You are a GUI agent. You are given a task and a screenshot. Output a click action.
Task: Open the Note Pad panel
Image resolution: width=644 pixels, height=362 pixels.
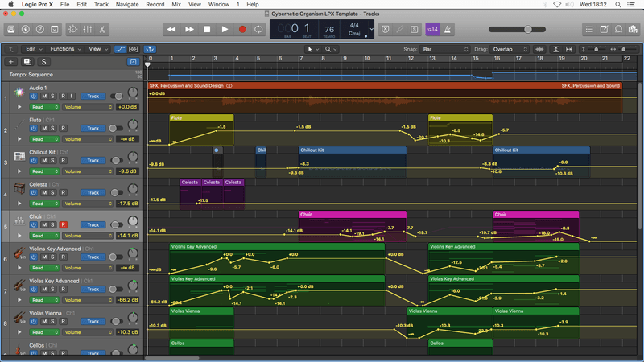point(605,29)
